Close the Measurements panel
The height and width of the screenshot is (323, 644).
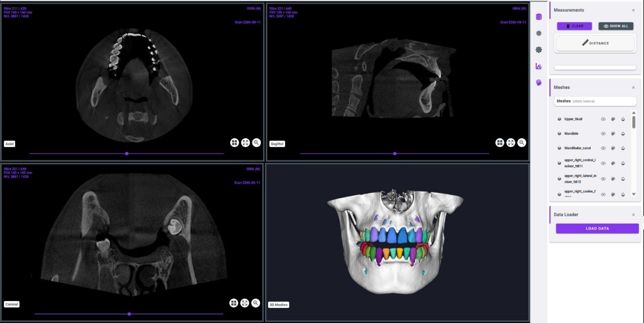[x=633, y=11]
